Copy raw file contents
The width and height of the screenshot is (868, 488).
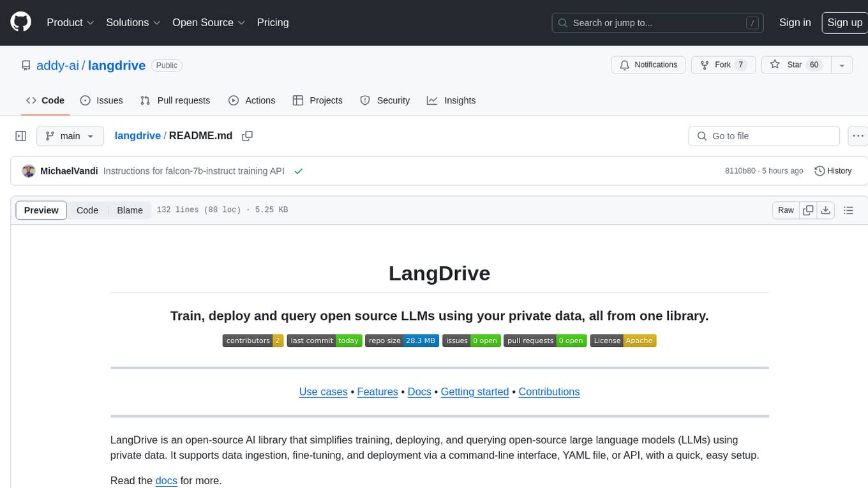pyautogui.click(x=808, y=210)
